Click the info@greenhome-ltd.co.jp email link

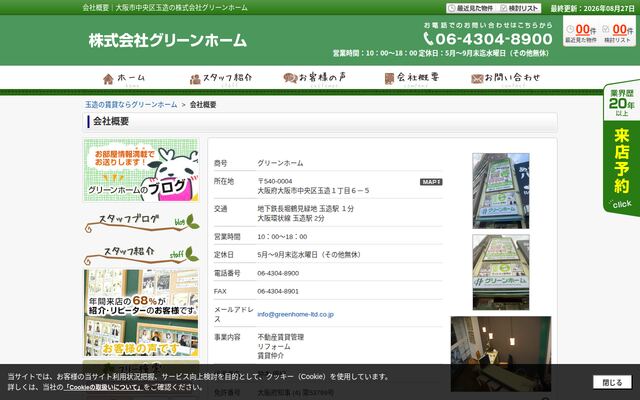tap(295, 314)
